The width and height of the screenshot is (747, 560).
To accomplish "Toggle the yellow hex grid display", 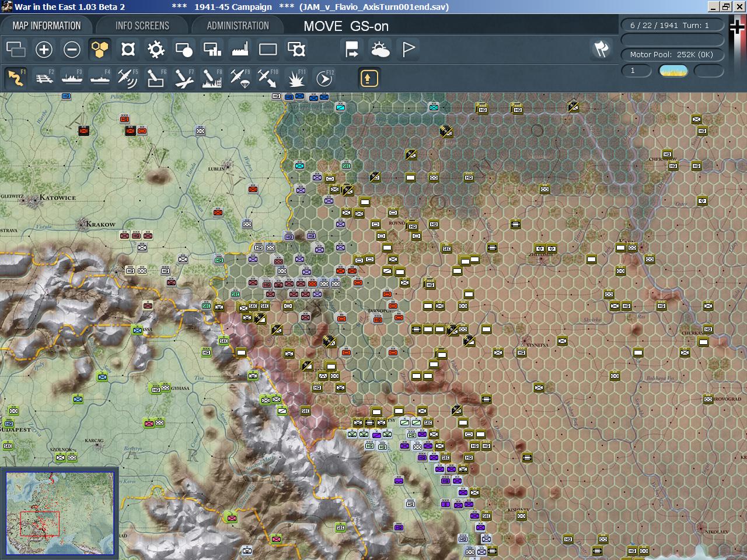I will pos(100,50).
